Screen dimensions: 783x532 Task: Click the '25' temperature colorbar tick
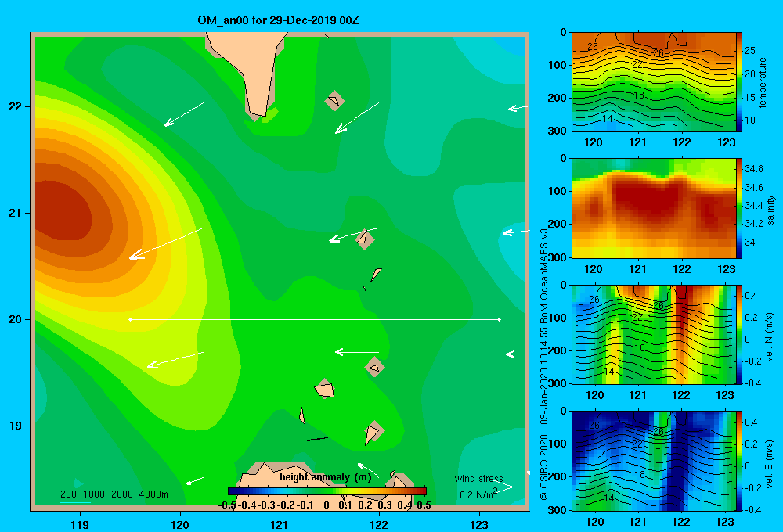tap(750, 50)
